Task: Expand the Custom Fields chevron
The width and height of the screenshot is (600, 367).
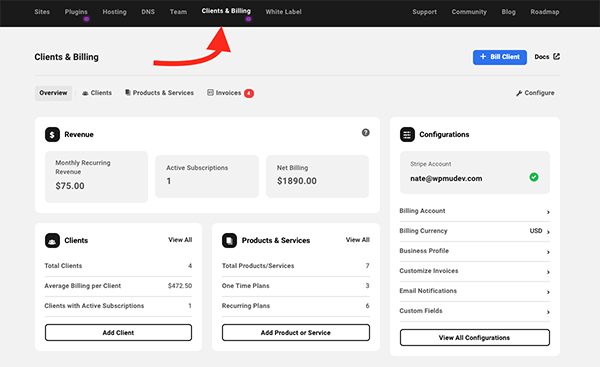Action: click(x=548, y=312)
